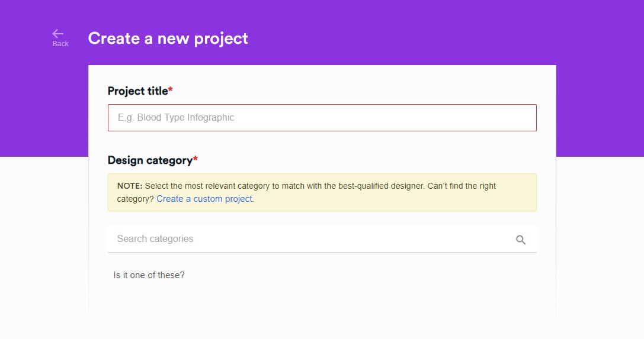Click the 'Design category' label
Viewport: 644px width, 339px height.
point(150,160)
